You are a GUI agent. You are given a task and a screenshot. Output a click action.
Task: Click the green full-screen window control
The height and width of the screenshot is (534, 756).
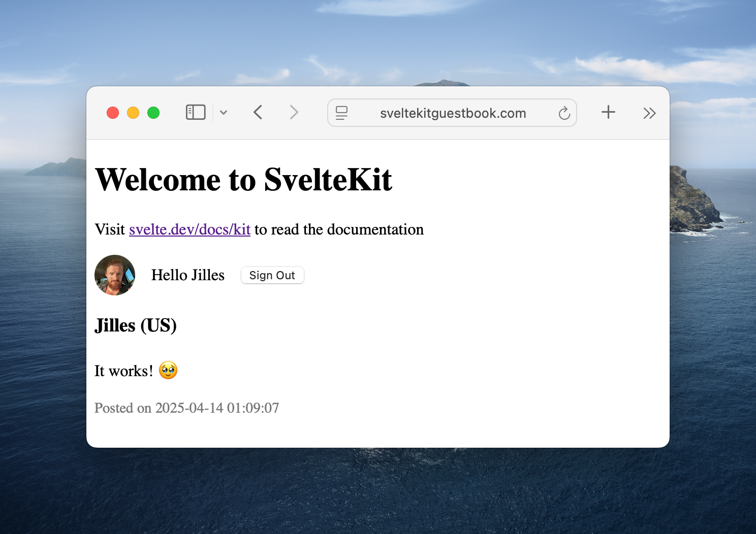click(153, 112)
